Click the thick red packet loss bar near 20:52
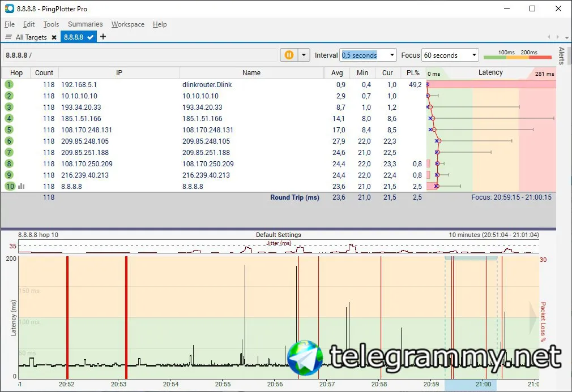Viewport: 572px width, 392px height. (67, 317)
